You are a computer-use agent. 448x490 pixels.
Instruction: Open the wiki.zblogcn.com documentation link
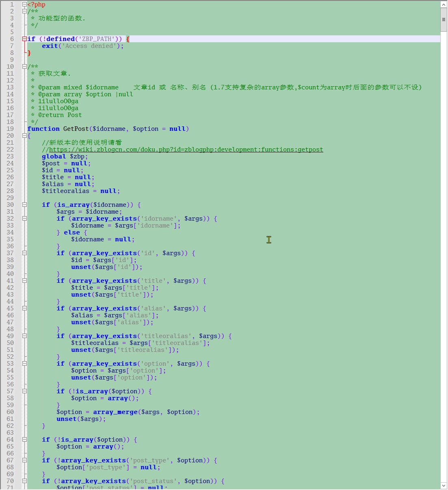coord(186,150)
